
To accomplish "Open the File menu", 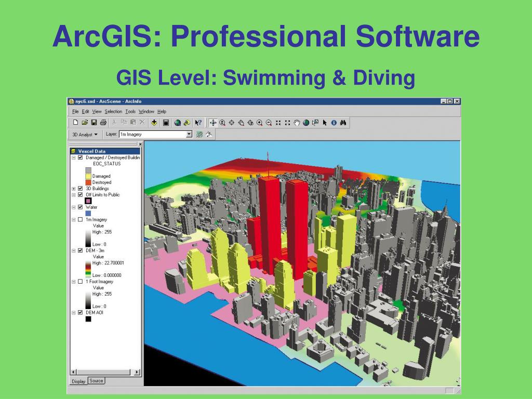I will pyautogui.click(x=75, y=111).
